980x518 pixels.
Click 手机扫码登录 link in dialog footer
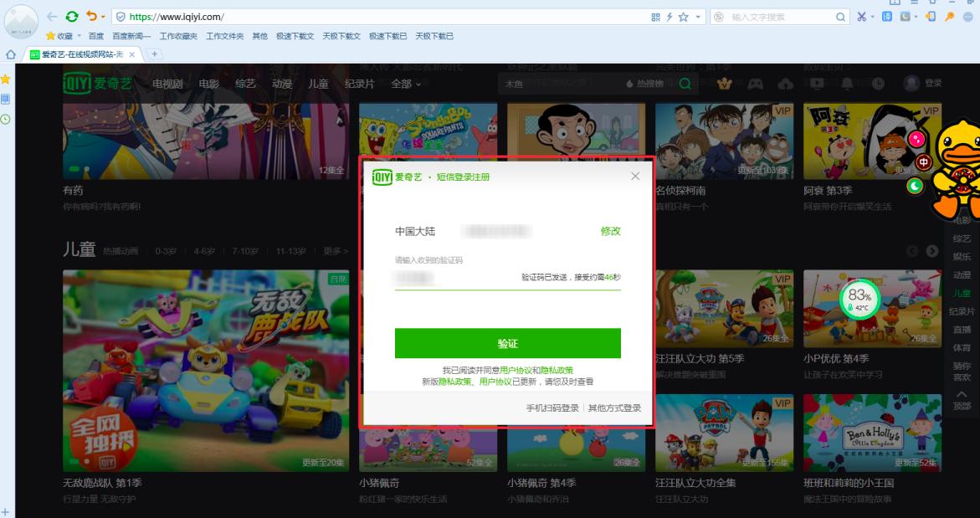click(x=552, y=408)
